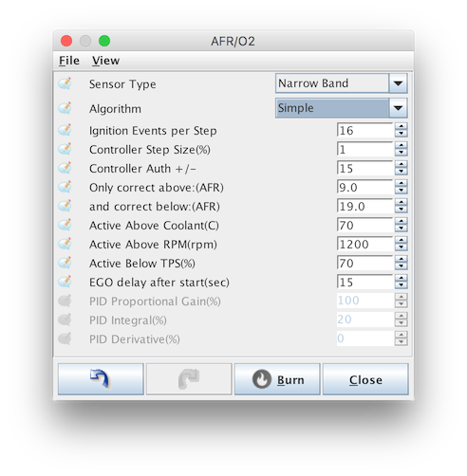Select the Narrow Band combo box

click(342, 83)
